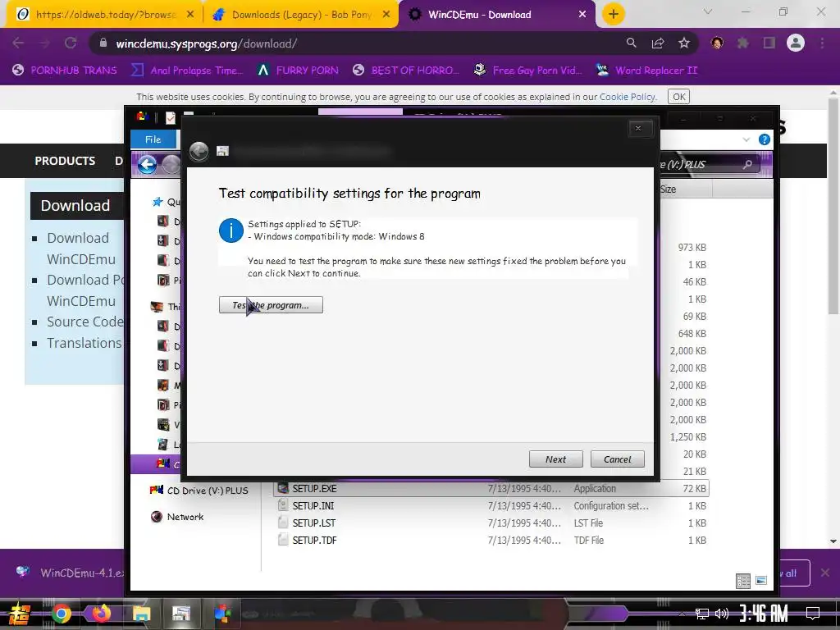Select SETUP.TDF file row
The width and height of the screenshot is (840, 630).
pos(491,540)
